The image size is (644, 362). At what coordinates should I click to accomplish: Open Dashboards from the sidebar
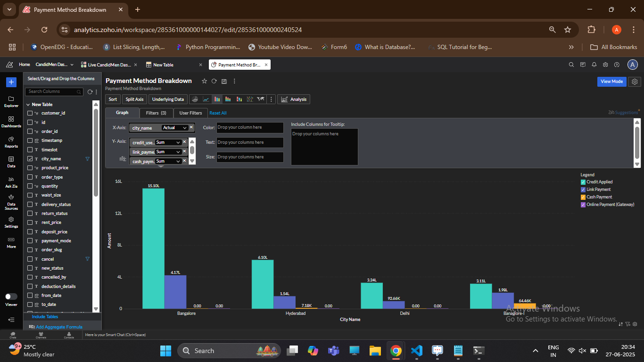(x=11, y=122)
